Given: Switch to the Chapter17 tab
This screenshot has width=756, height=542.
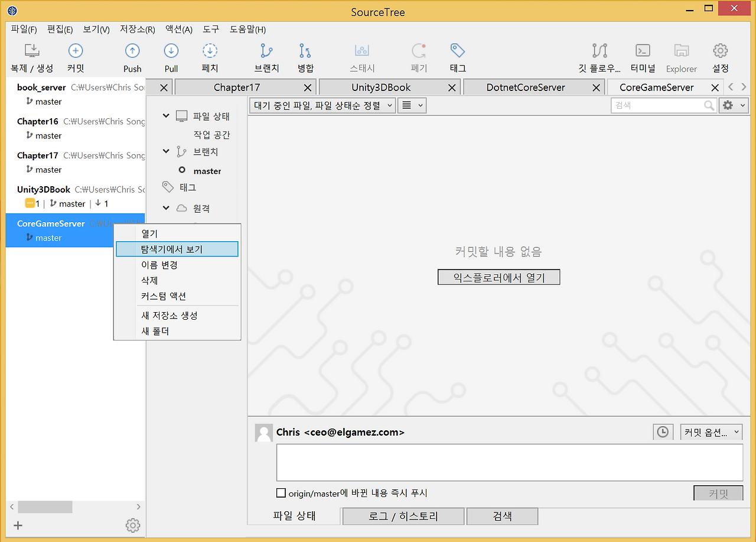Looking at the screenshot, I should (x=237, y=87).
